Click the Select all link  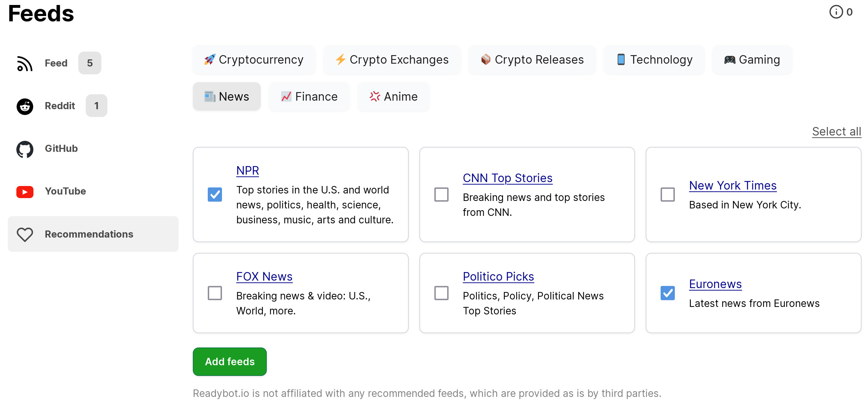(x=836, y=131)
